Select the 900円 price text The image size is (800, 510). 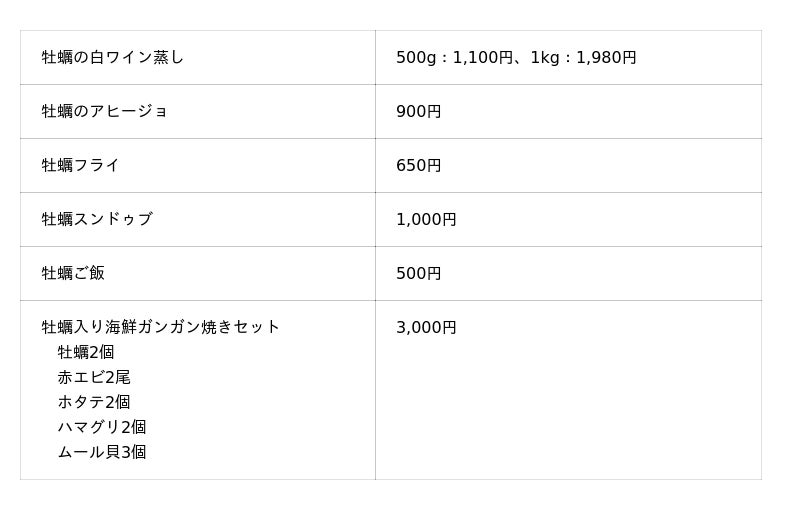[x=418, y=112]
